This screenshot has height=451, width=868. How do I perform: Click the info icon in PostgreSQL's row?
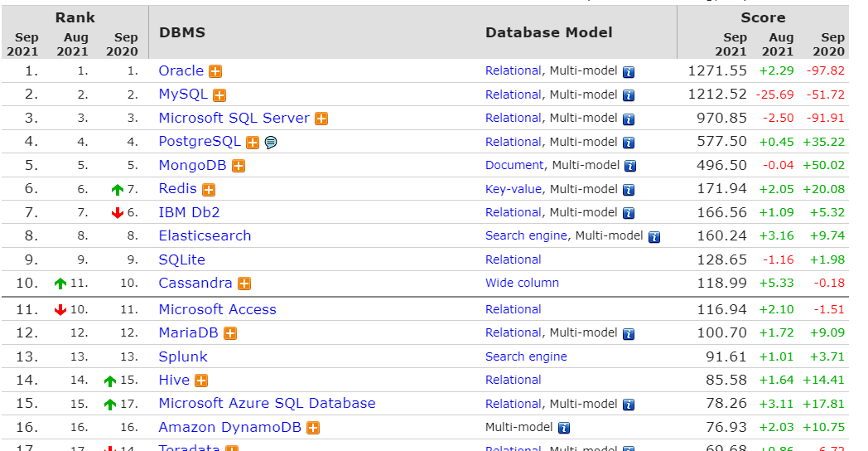[629, 143]
